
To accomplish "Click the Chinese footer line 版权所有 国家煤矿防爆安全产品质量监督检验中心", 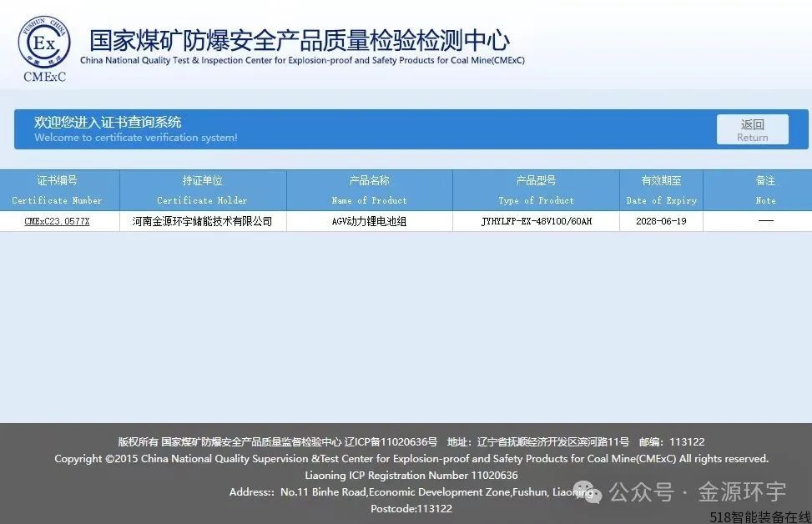I will (411, 441).
